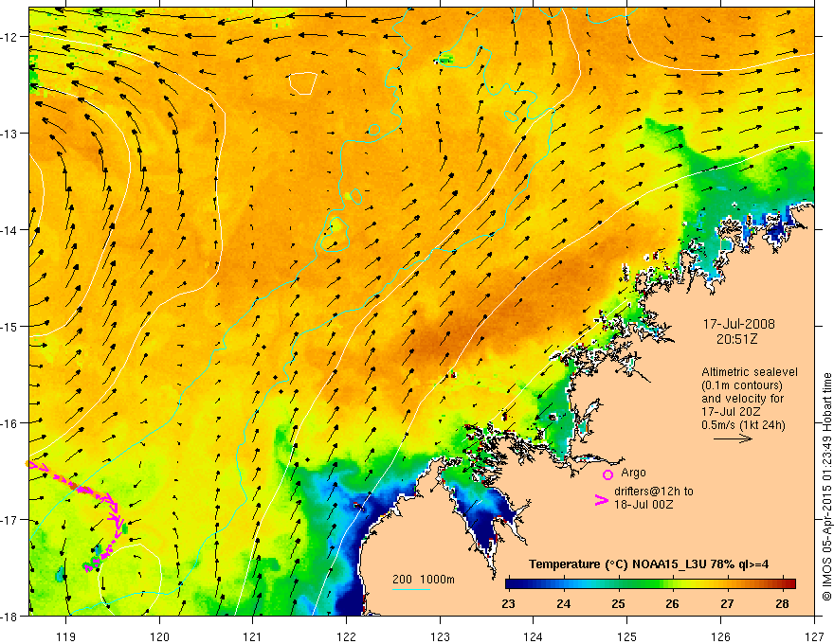Click the color bar tick label '26'
The image size is (834, 644).
pyautogui.click(x=672, y=603)
